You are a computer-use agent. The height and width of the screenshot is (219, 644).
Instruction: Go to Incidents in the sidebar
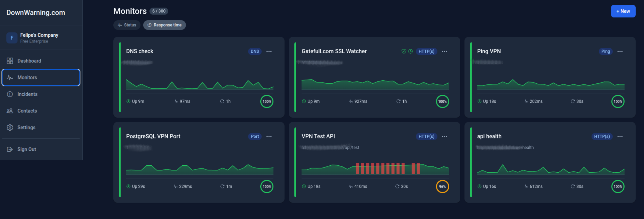coord(27,94)
